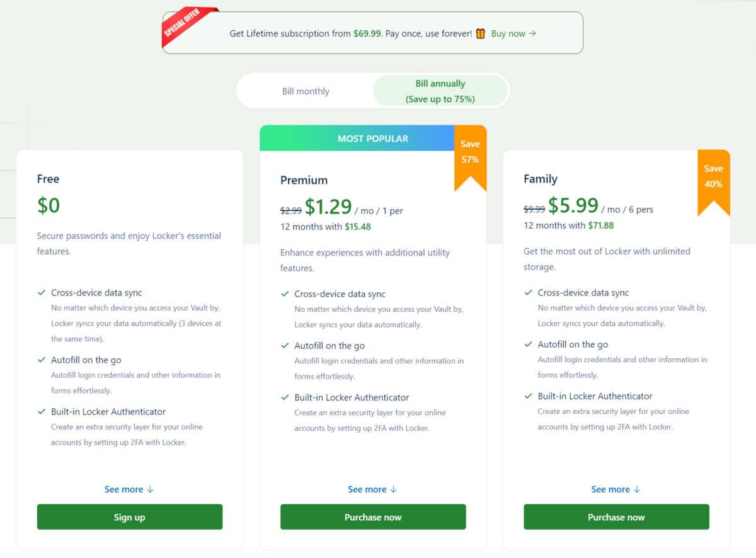
Task: Click Sign up for Free plan
Action: point(130,517)
